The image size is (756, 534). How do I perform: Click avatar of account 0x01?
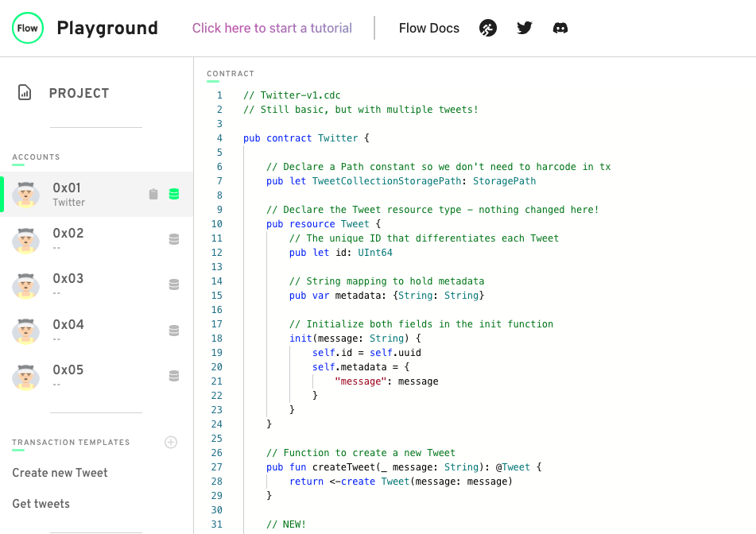click(x=26, y=195)
